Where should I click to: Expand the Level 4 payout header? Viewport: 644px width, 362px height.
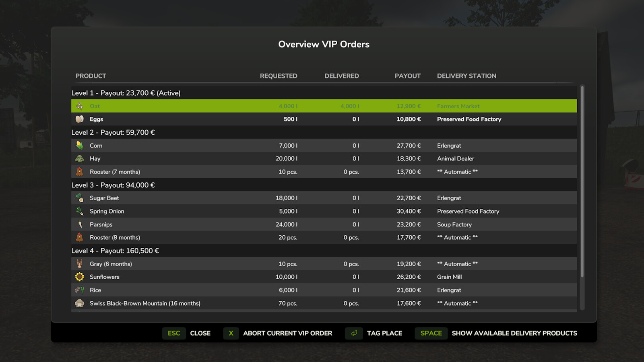pyautogui.click(x=116, y=250)
